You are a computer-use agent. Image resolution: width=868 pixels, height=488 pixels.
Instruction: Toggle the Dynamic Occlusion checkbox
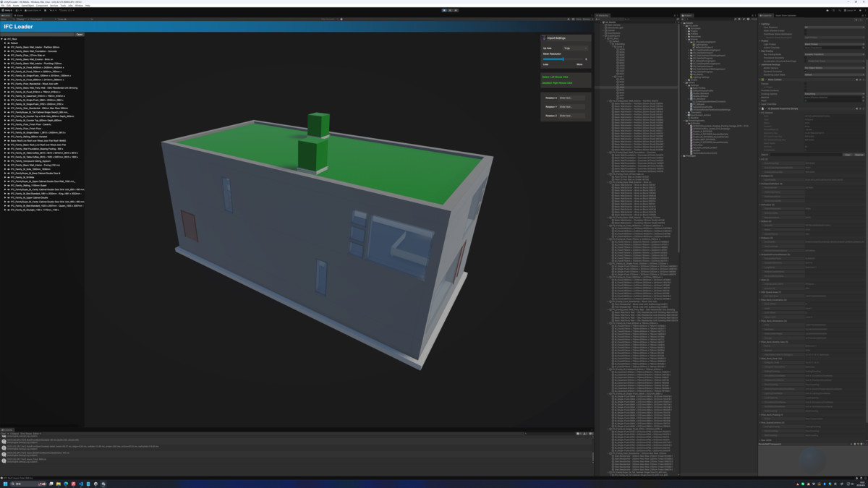coord(807,72)
